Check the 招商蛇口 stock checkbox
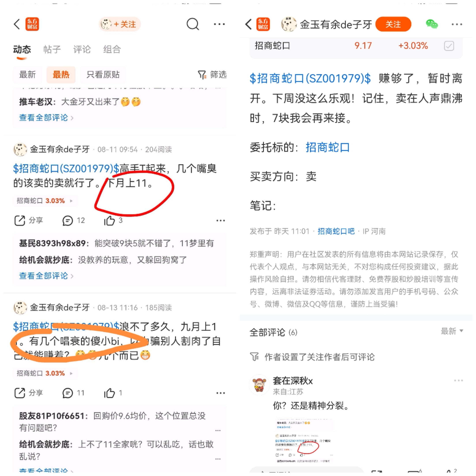The image size is (476, 476). (x=449, y=46)
